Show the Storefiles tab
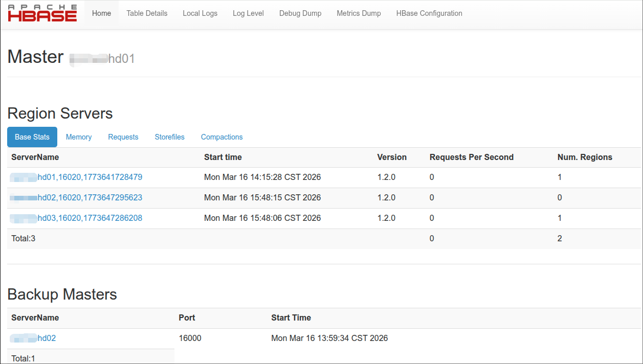The height and width of the screenshot is (364, 643). (x=169, y=137)
